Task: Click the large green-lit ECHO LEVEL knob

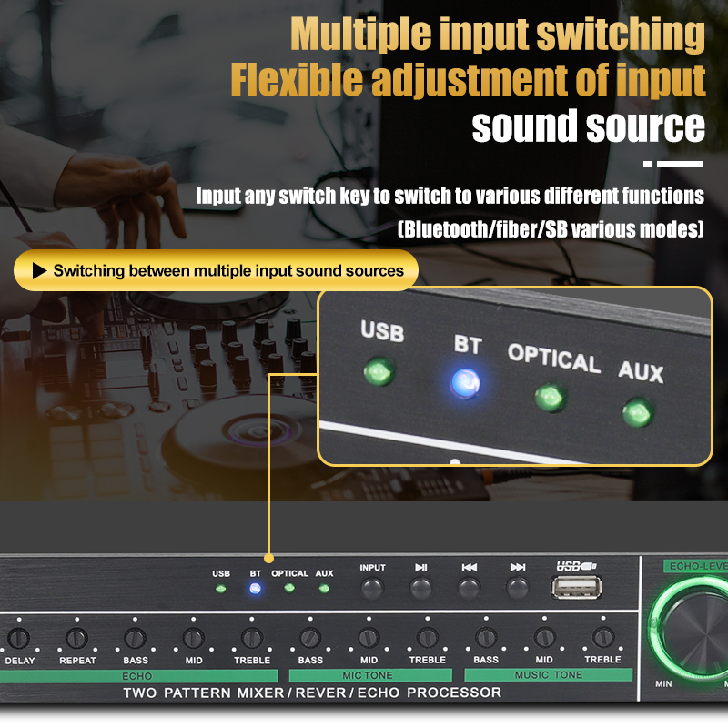Action: click(x=690, y=628)
